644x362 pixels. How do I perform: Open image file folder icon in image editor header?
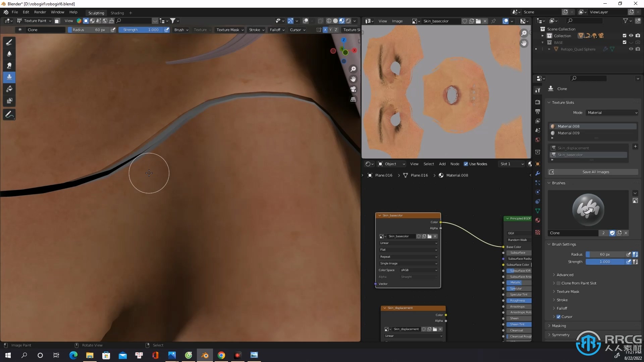(478, 21)
